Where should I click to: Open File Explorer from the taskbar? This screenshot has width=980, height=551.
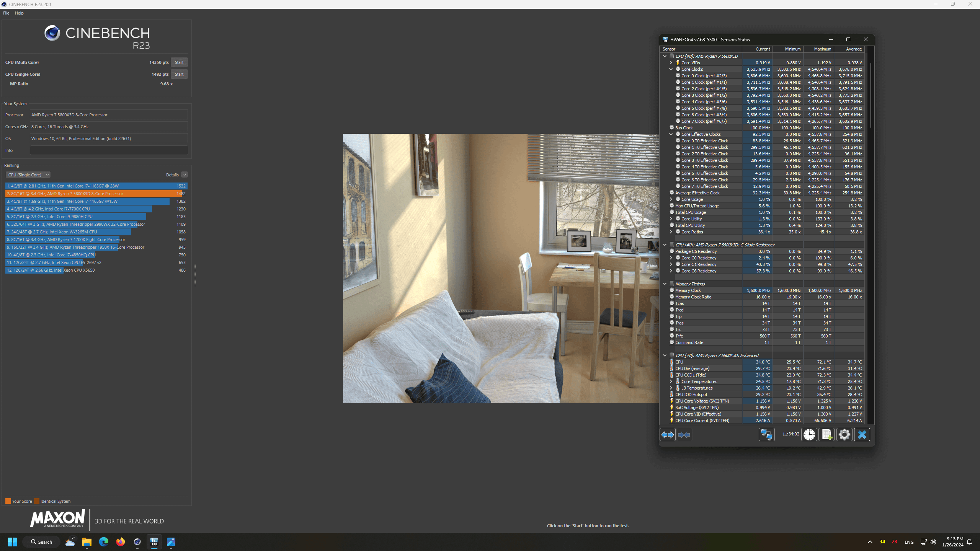click(x=87, y=542)
